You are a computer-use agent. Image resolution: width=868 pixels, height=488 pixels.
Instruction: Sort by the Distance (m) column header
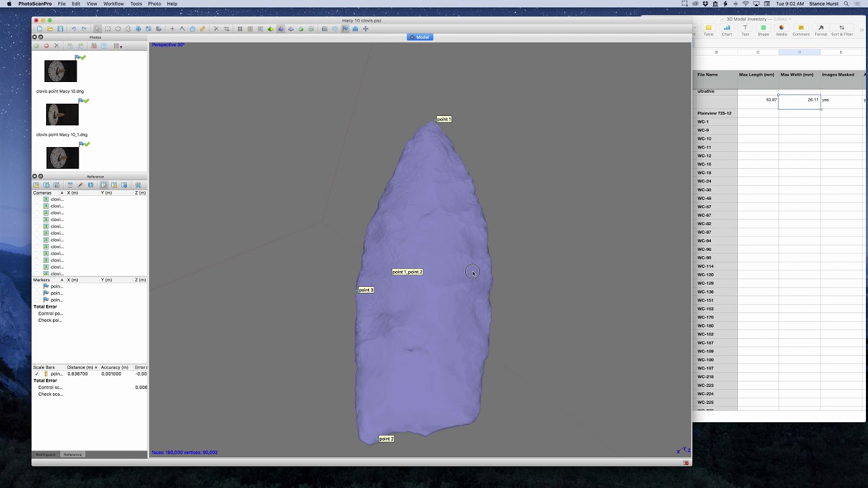[81, 367]
